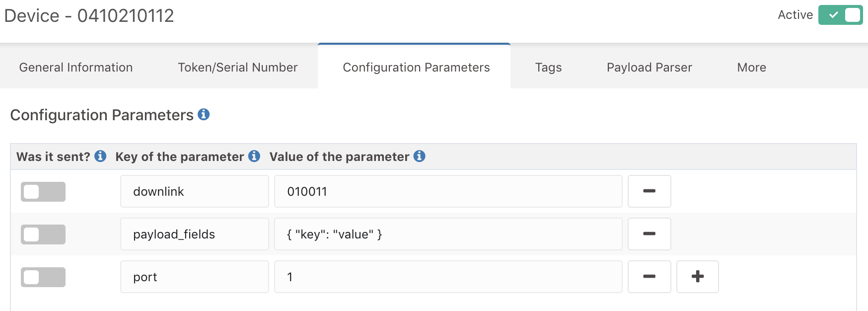
Task: Open the More tab
Action: [x=751, y=67]
